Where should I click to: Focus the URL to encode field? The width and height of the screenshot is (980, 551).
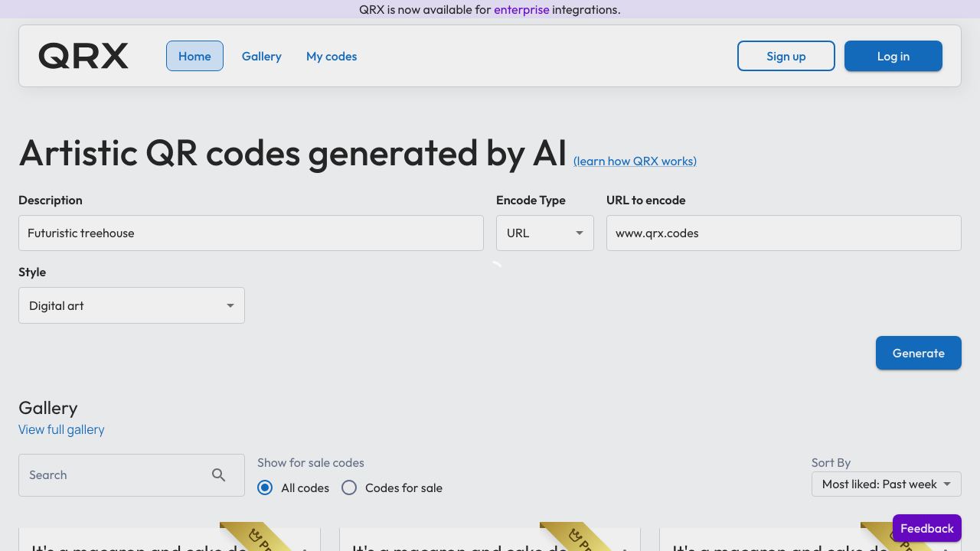tap(784, 233)
